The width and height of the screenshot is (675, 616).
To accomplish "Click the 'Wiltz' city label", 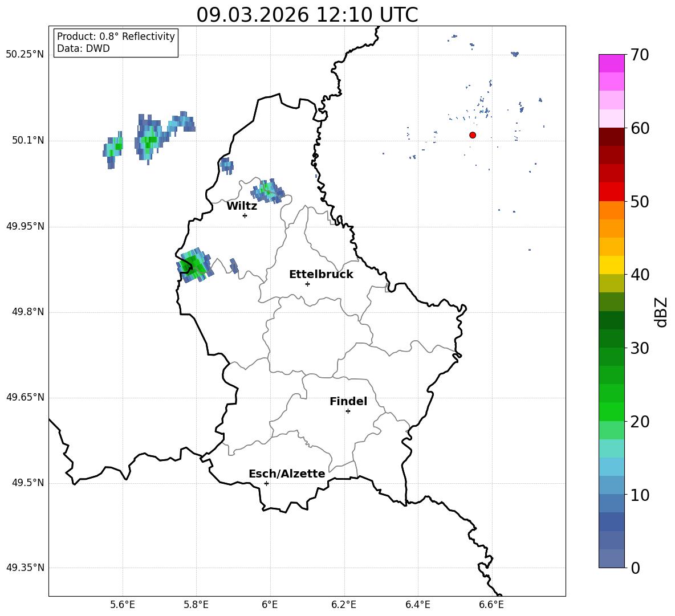I will [242, 206].
